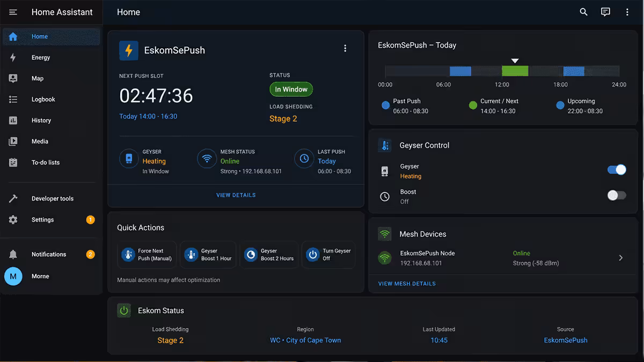Click the EskomSePush source link
The width and height of the screenshot is (644, 362).
566,341
